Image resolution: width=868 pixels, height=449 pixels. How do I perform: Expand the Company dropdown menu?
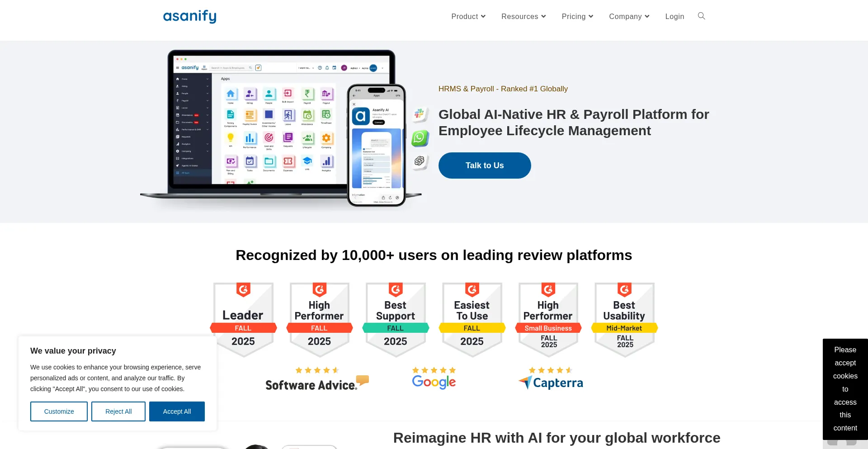629,17
